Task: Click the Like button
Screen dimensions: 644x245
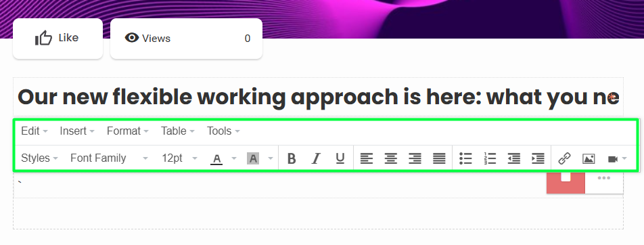Action: pyautogui.click(x=58, y=38)
